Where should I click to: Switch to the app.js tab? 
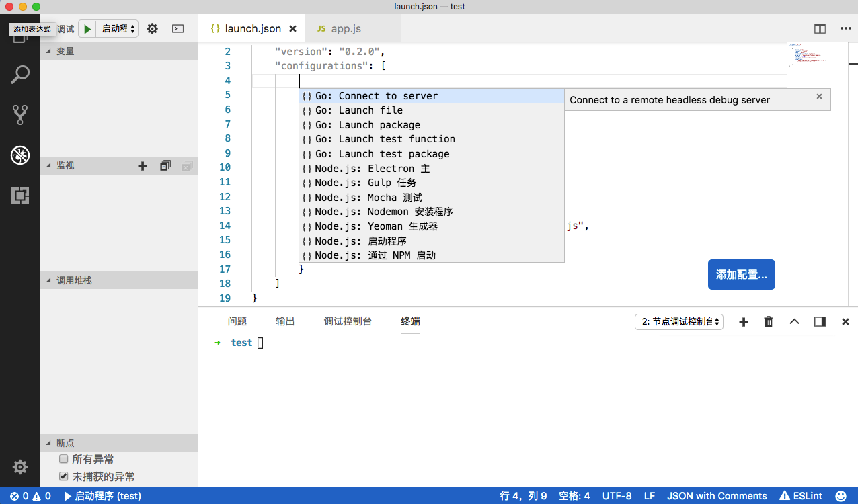346,29
